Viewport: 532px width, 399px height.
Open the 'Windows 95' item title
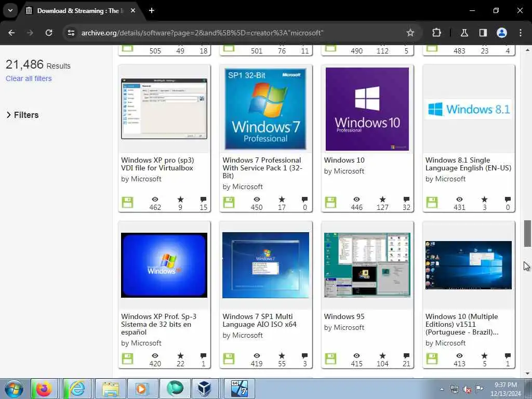pos(344,316)
